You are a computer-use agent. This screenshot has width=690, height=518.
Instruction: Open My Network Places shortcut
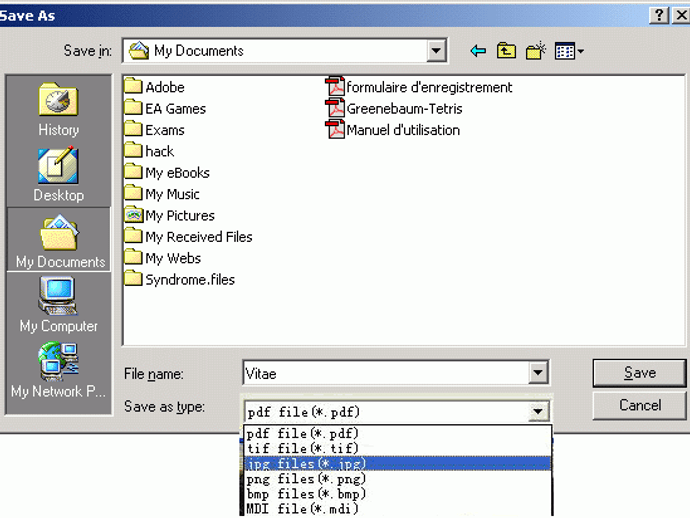(58, 371)
